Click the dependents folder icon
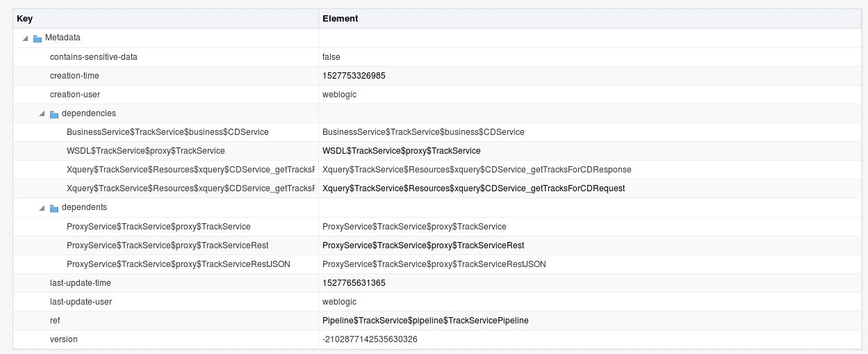Screen dimensions: 868x354 [54, 208]
